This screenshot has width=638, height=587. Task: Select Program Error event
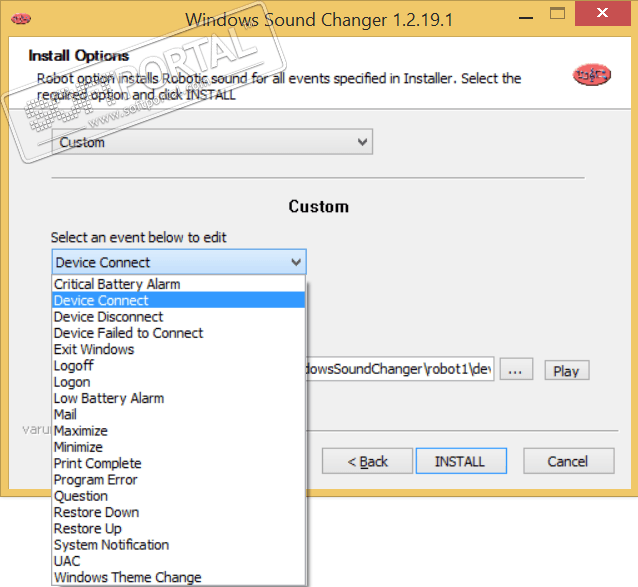tap(179, 479)
